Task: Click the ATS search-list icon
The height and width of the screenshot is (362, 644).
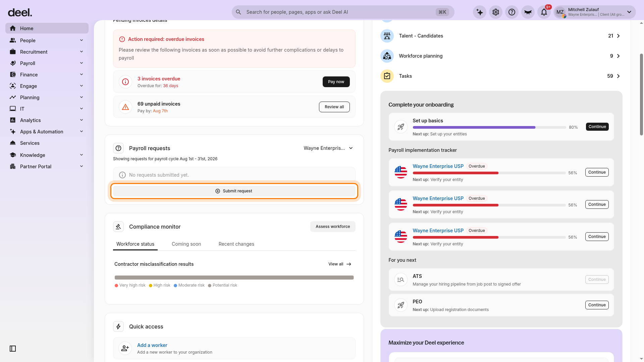Action: tap(400, 280)
